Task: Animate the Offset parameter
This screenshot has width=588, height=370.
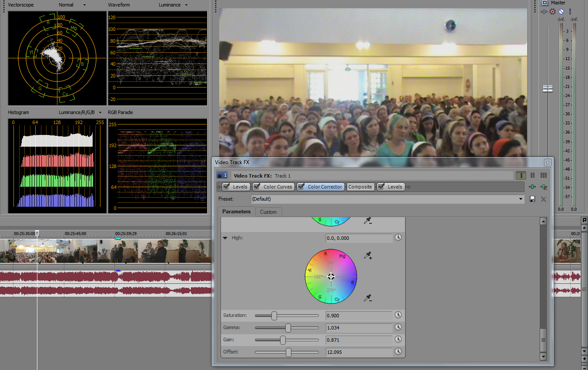Action: tap(398, 352)
